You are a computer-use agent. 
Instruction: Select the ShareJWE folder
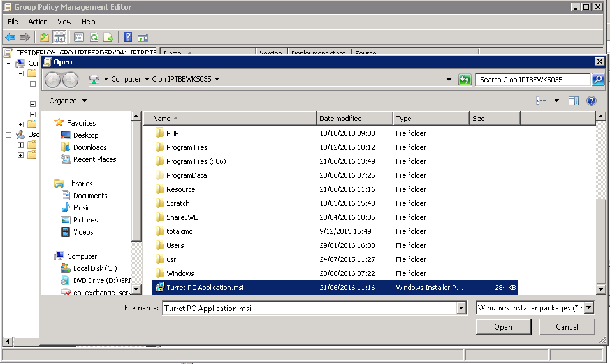pyautogui.click(x=182, y=217)
